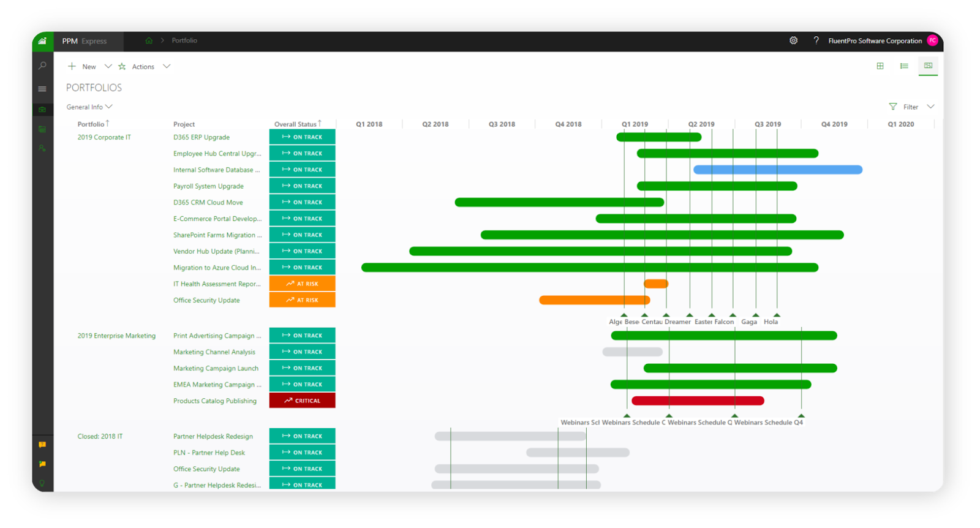Open Marketing Channel Analysis project
The image size is (980, 528).
click(x=214, y=352)
